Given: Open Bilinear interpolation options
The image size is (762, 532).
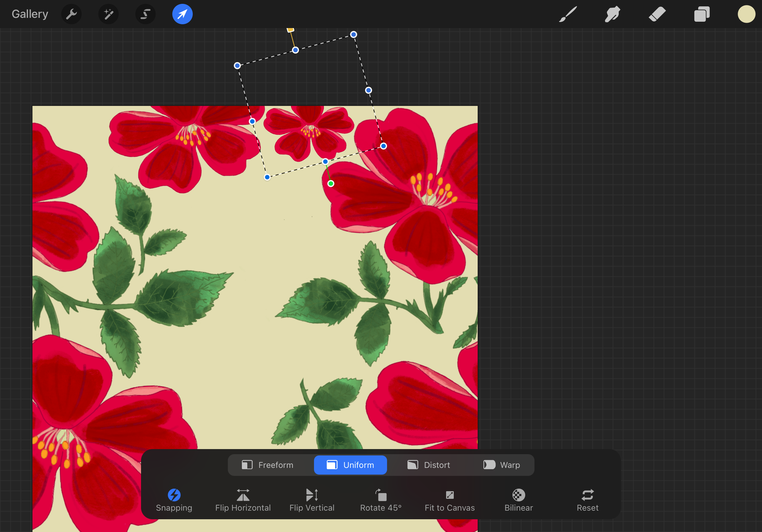Looking at the screenshot, I should click(x=519, y=500).
